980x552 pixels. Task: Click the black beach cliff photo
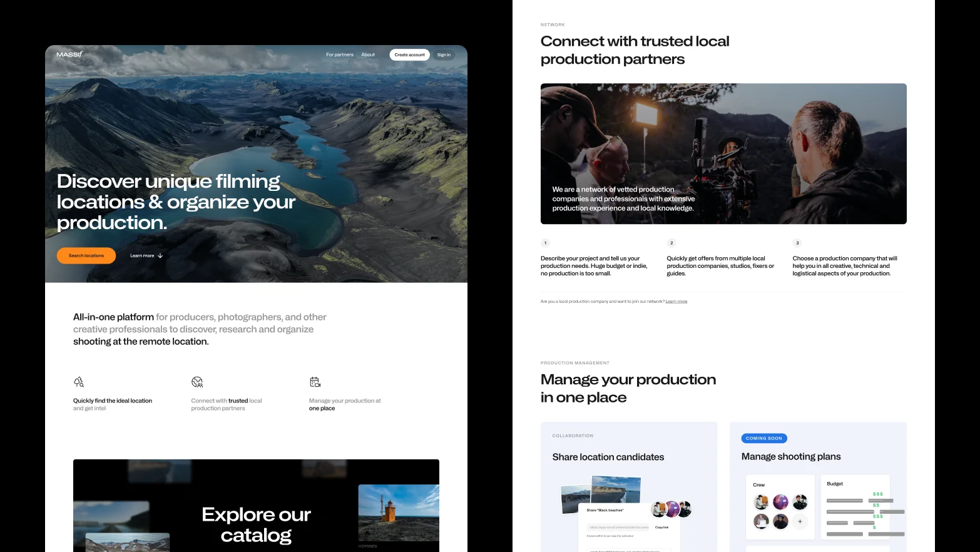click(616, 488)
